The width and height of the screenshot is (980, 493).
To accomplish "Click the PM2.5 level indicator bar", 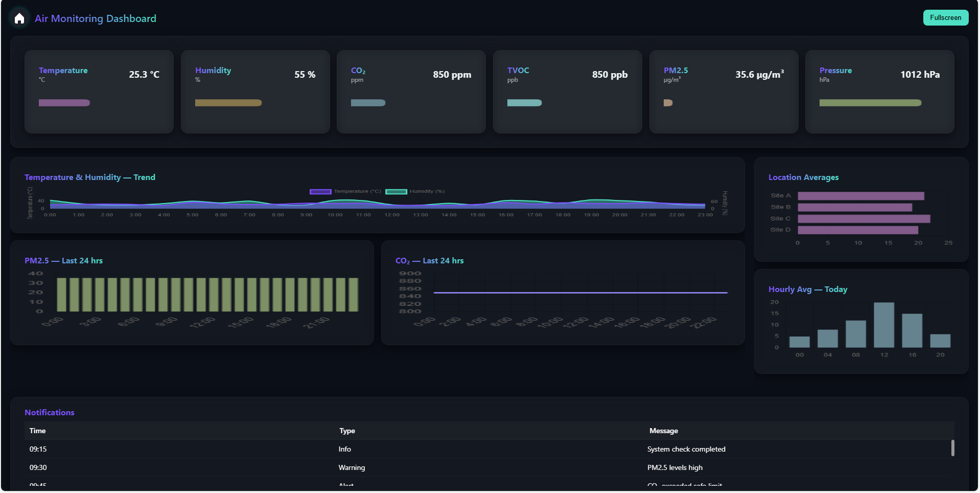I will [x=668, y=103].
